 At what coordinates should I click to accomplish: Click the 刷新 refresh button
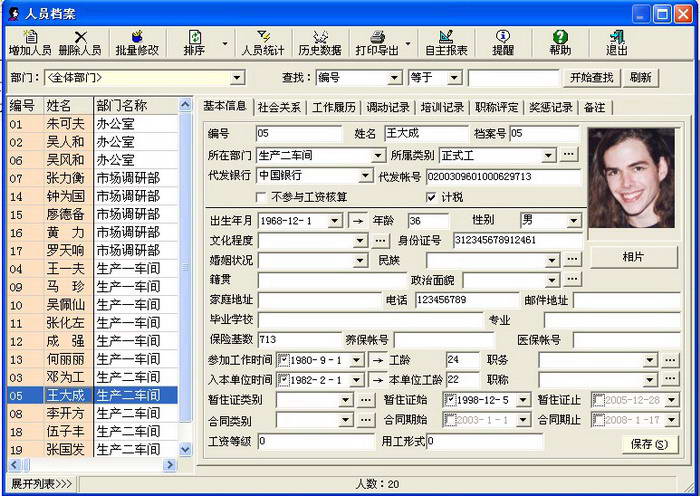(641, 78)
